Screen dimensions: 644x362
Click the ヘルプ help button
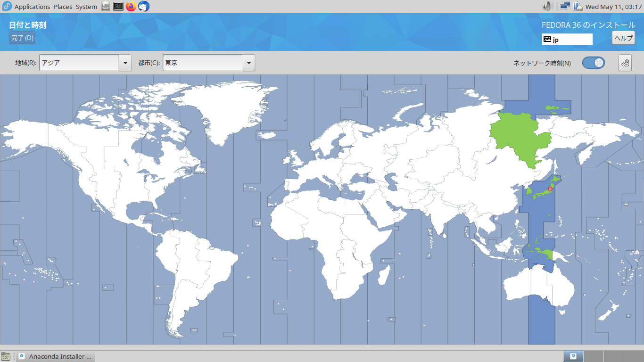[x=623, y=38]
